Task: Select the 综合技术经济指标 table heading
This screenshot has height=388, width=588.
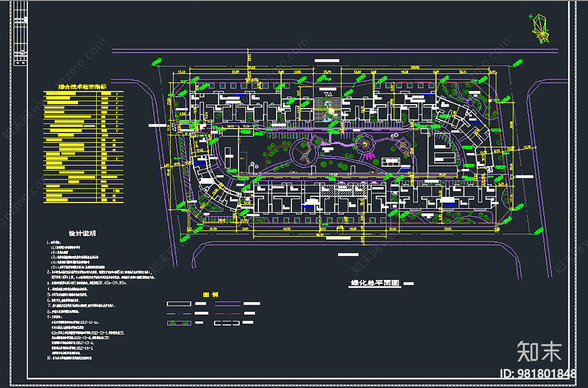Action: (x=83, y=87)
